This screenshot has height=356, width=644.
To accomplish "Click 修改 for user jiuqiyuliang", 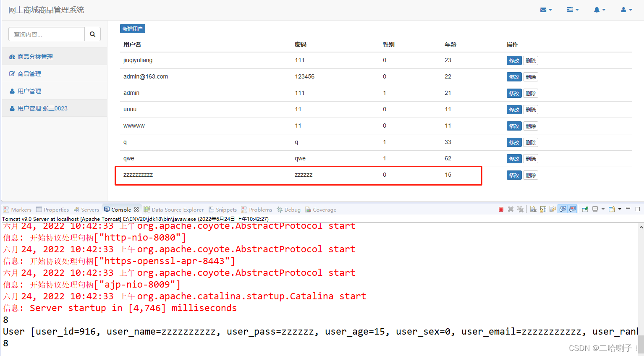I will [514, 60].
